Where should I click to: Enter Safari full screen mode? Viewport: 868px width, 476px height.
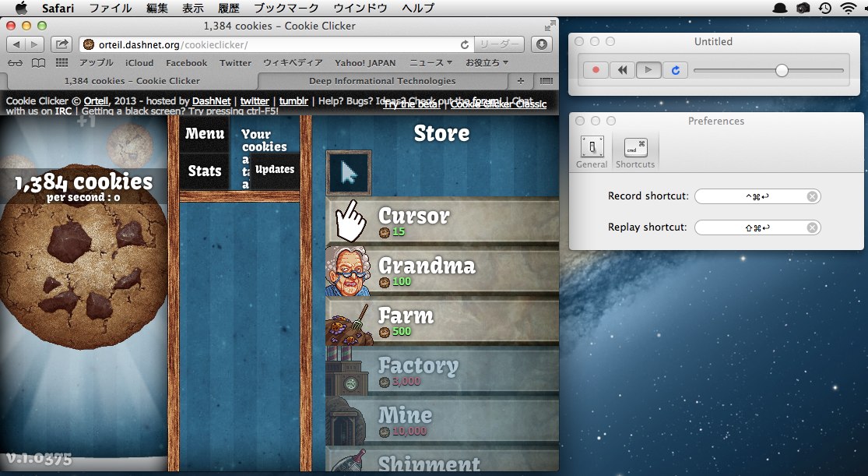coord(550,26)
